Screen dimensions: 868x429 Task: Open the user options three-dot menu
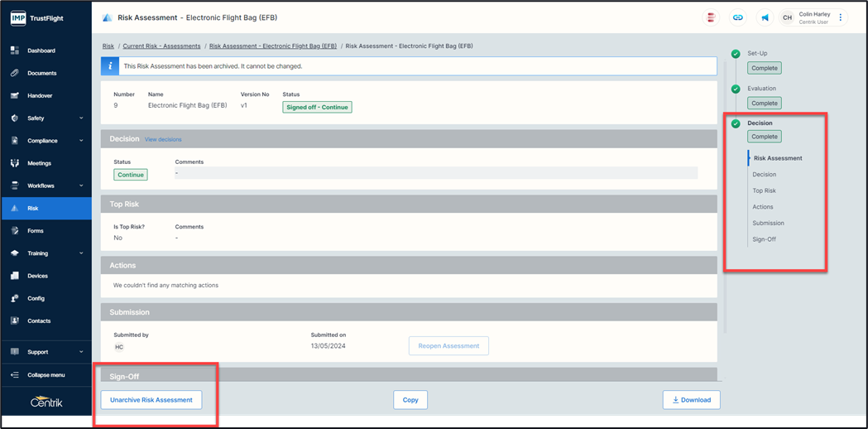tap(841, 17)
